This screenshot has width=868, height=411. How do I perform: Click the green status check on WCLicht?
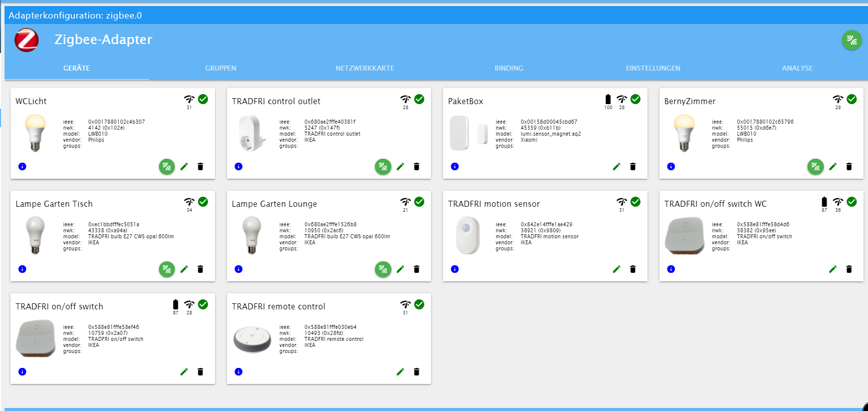pyautogui.click(x=203, y=99)
